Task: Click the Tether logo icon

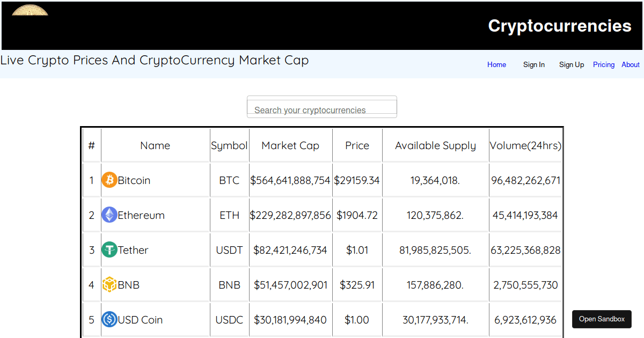Action: (109, 249)
